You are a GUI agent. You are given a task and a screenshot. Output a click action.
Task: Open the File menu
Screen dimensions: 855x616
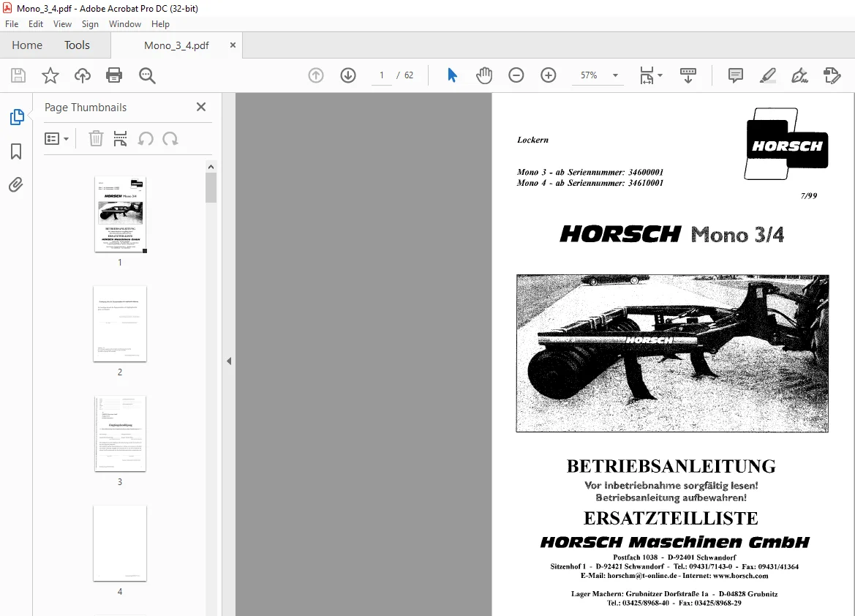pos(12,24)
